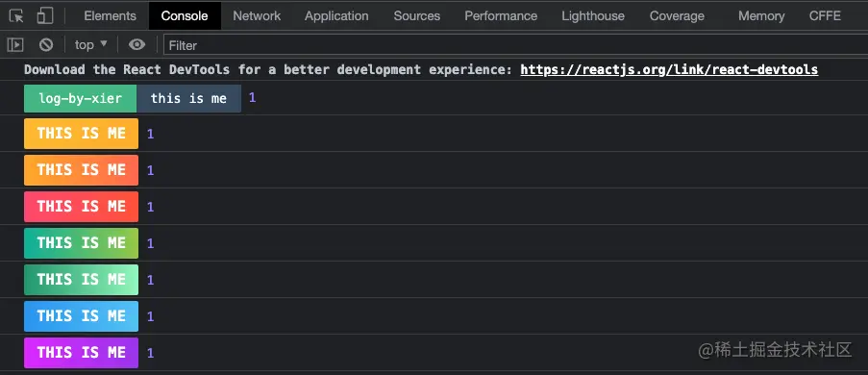
Task: Select the Network tab
Action: [257, 16]
